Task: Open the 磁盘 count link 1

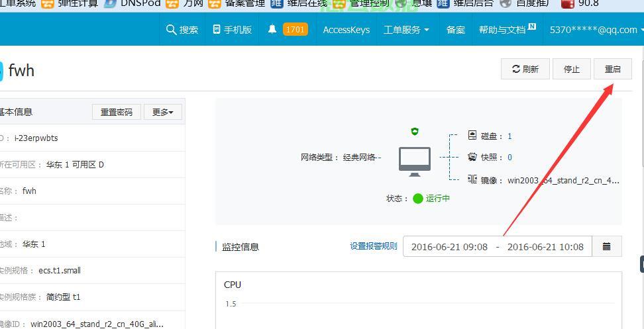Action: point(510,136)
